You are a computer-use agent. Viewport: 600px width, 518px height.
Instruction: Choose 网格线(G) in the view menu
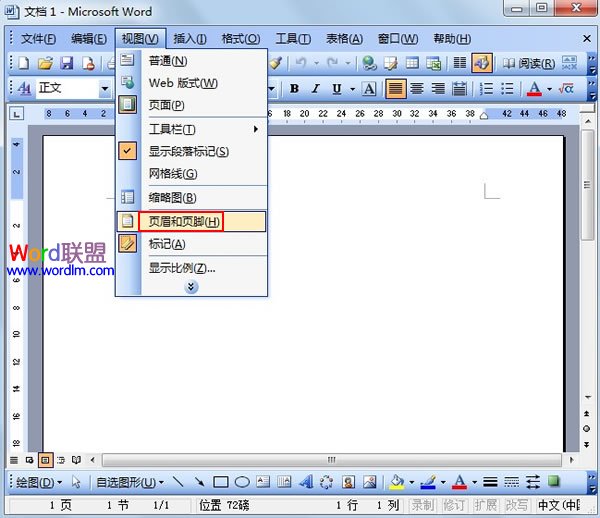[191, 174]
